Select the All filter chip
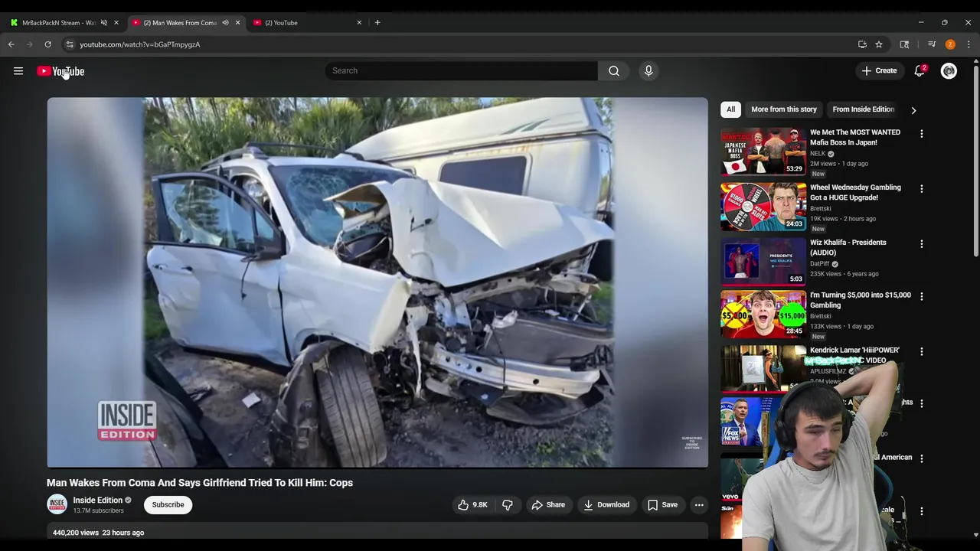Image resolution: width=980 pixels, height=551 pixels. (x=730, y=109)
